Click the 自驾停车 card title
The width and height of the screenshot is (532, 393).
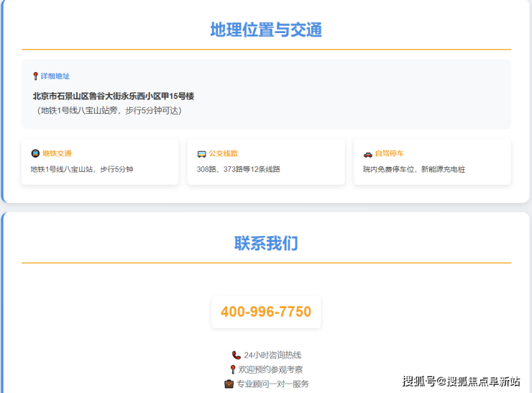click(389, 153)
